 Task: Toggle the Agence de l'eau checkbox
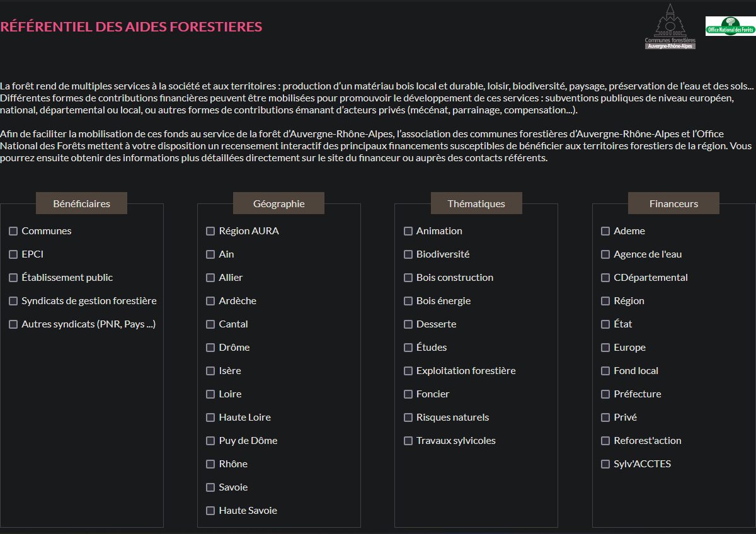[605, 254]
